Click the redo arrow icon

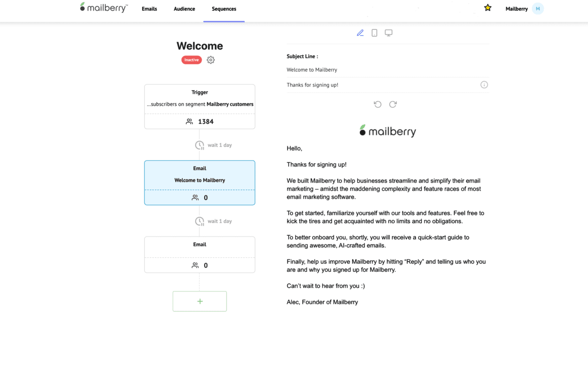click(393, 104)
